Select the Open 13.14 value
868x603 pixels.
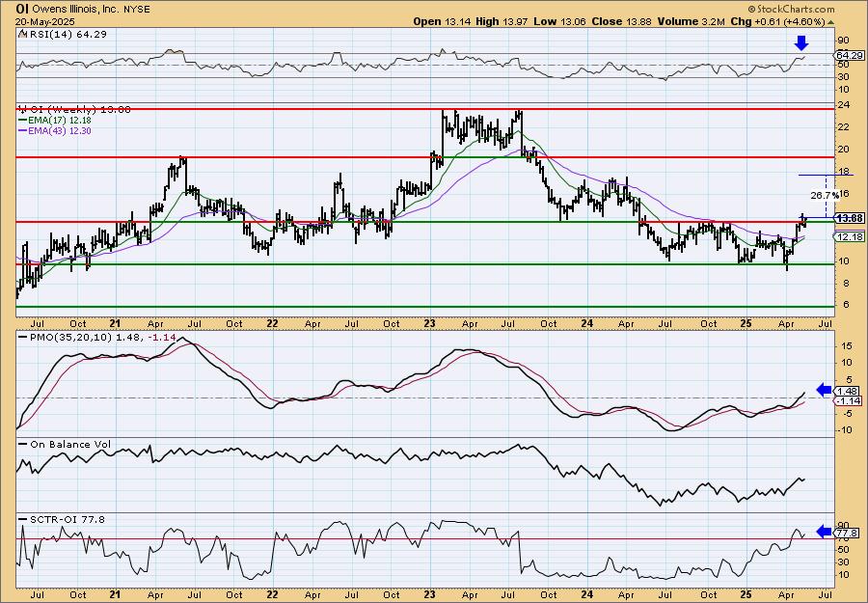(441, 21)
